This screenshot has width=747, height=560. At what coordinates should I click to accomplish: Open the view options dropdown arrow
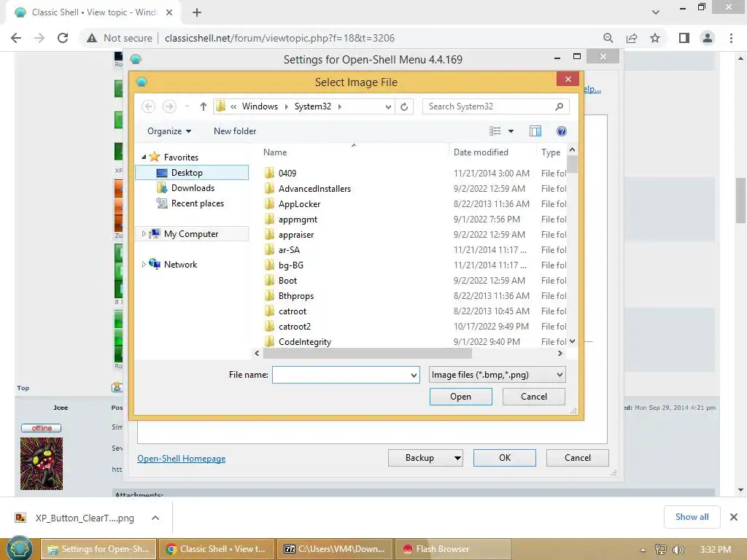click(x=511, y=131)
